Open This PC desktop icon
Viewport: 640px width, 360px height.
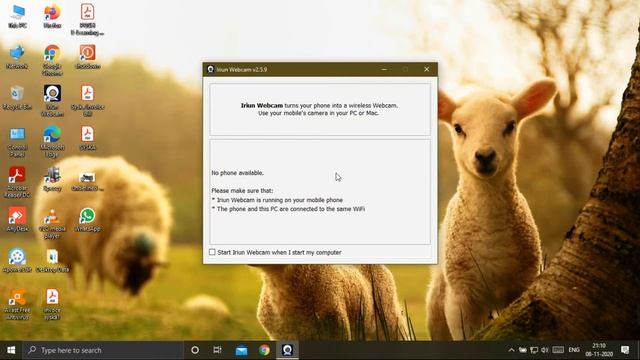tap(18, 16)
